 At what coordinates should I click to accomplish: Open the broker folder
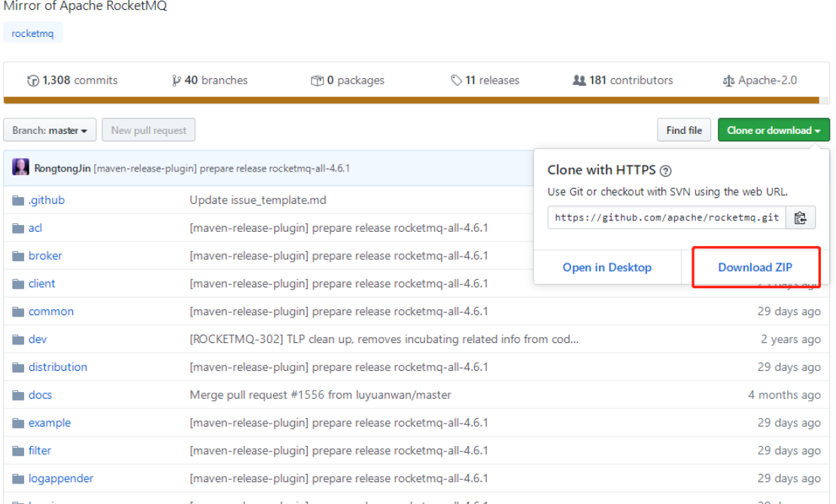pos(45,256)
